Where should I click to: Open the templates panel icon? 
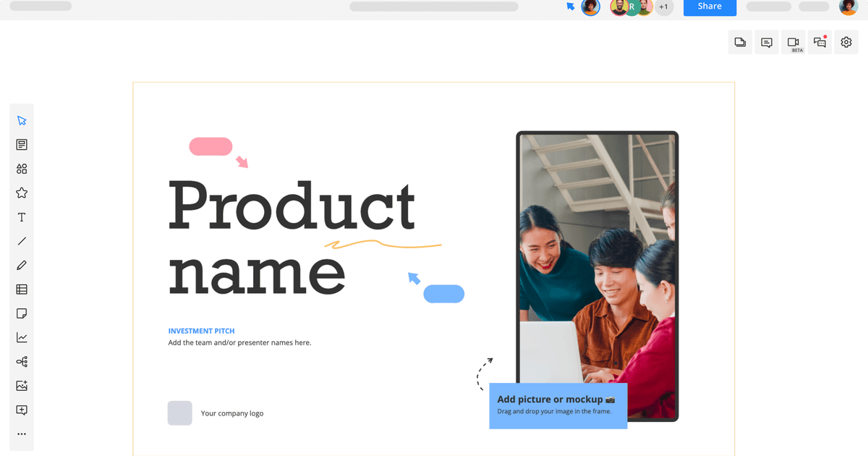(22, 145)
